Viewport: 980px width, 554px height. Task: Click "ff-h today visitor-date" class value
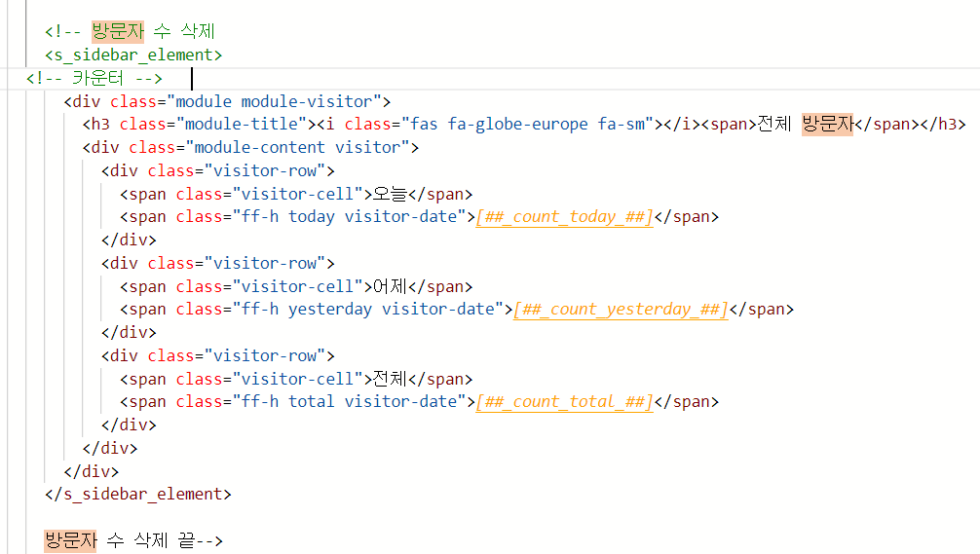[350, 217]
